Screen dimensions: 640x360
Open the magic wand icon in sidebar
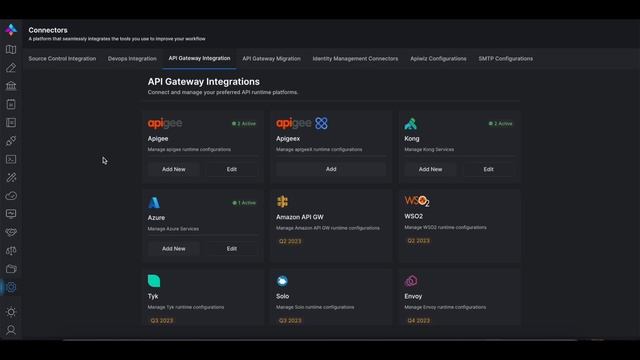click(11, 177)
